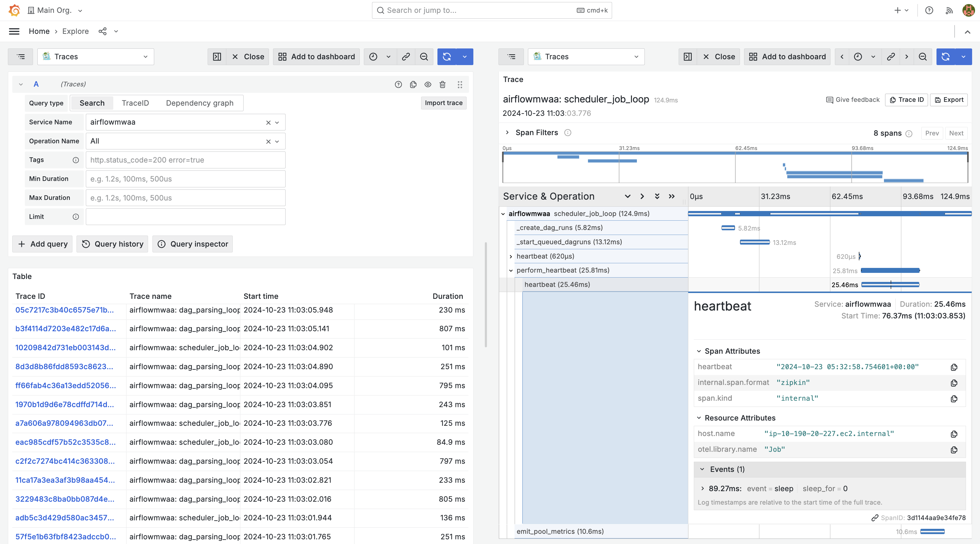Switch to the TraceID query type tab

135,103
